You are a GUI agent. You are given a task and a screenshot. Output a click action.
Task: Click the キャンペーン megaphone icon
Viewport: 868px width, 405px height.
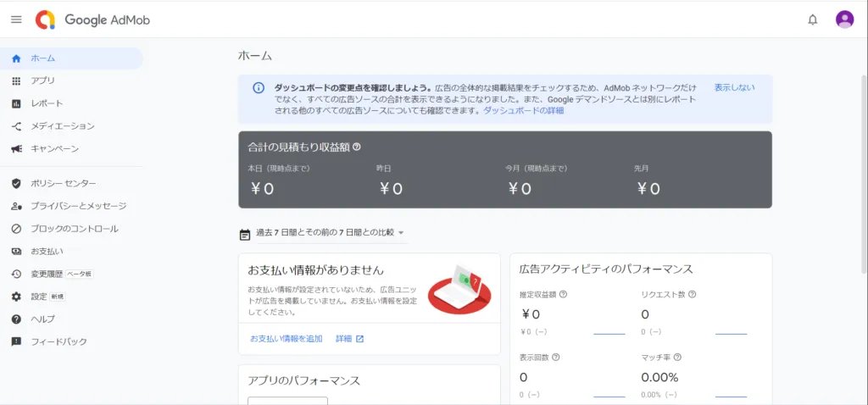(x=16, y=149)
